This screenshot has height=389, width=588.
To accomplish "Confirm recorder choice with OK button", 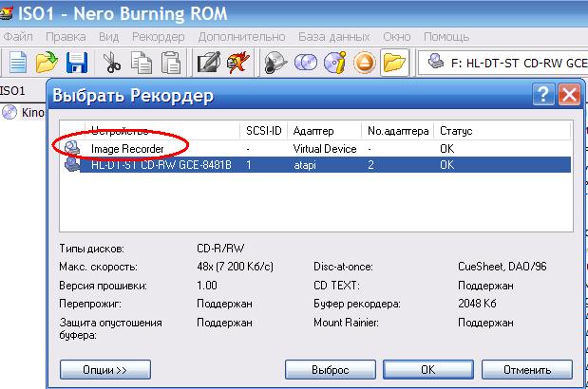I will 428,369.
